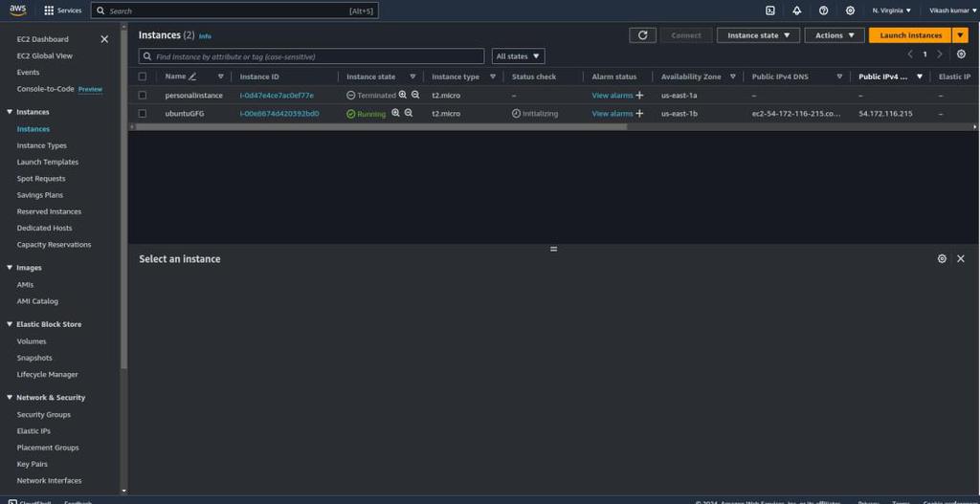Image resolution: width=980 pixels, height=504 pixels.
Task: Add alarm plus icon for personalinstance
Action: tap(638, 96)
